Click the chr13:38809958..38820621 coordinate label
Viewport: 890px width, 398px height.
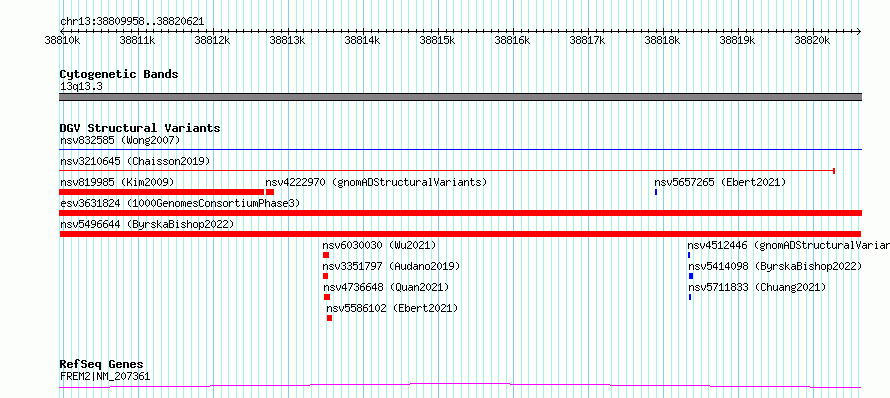(x=132, y=22)
